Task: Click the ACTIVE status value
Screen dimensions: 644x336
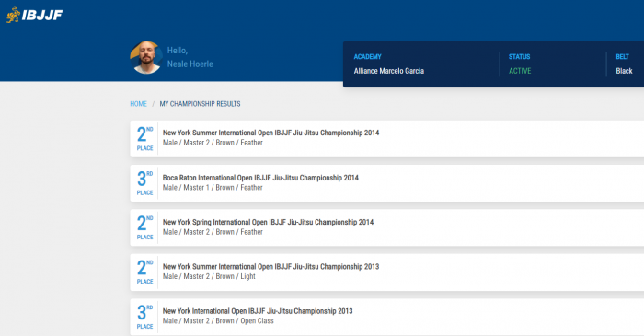Action: pos(520,71)
